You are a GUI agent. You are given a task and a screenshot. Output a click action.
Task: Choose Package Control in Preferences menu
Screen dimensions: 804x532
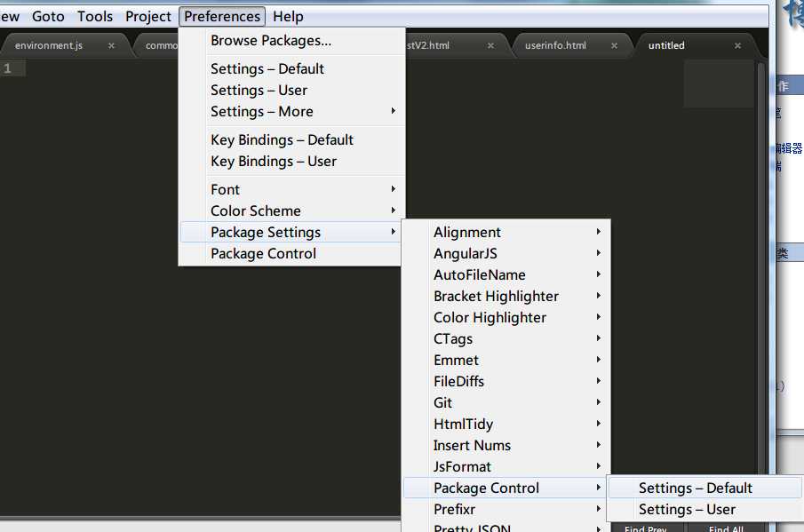click(291, 254)
